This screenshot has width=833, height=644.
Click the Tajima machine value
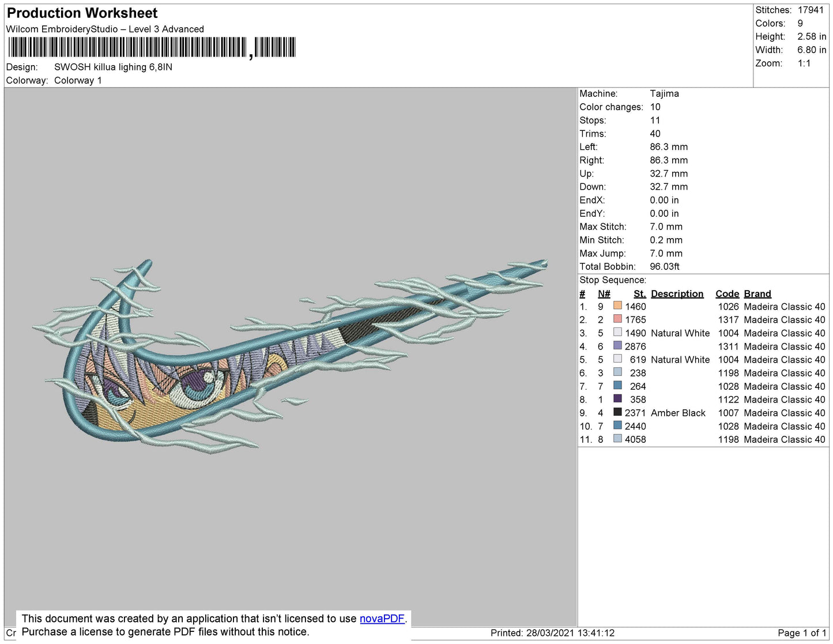pyautogui.click(x=664, y=93)
